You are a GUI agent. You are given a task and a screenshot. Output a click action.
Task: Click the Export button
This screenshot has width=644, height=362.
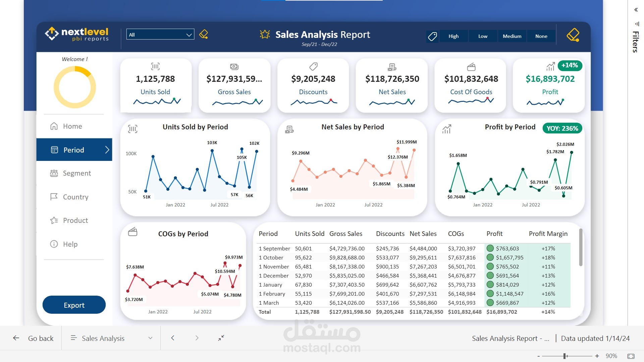[x=74, y=305]
